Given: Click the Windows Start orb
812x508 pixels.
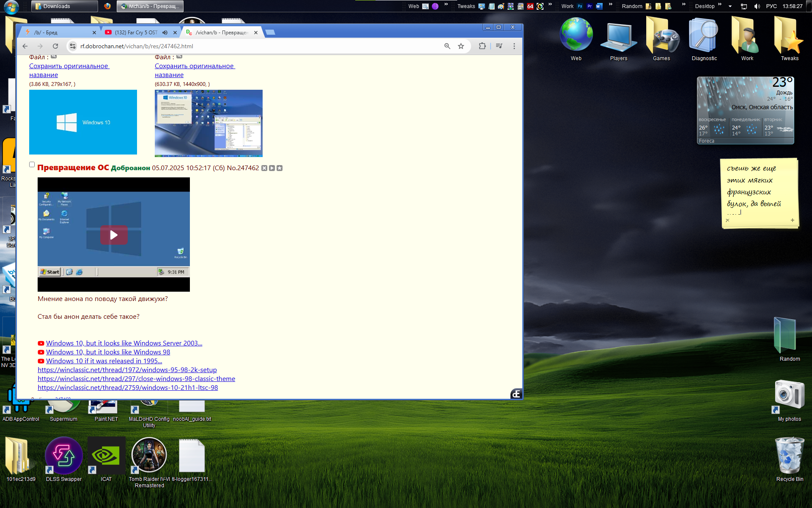Looking at the screenshot, I should [11, 6].
